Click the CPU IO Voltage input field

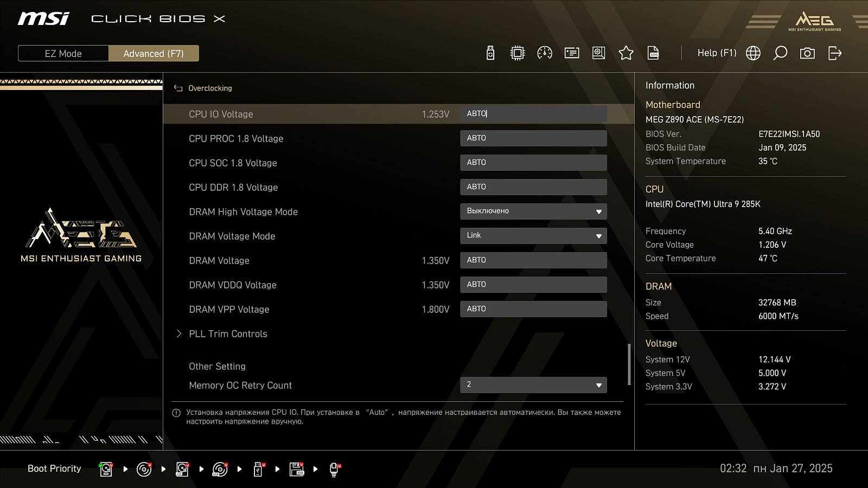pos(533,114)
